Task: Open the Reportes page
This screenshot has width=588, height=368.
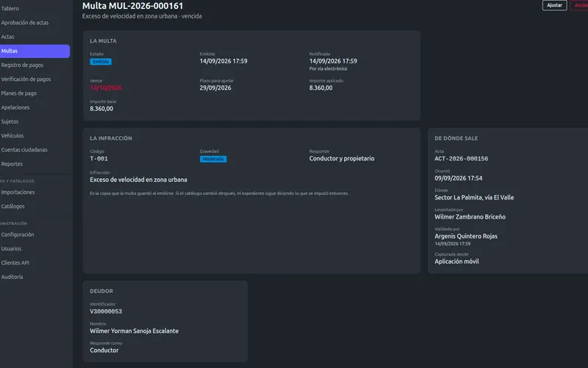Action: pyautogui.click(x=12, y=164)
